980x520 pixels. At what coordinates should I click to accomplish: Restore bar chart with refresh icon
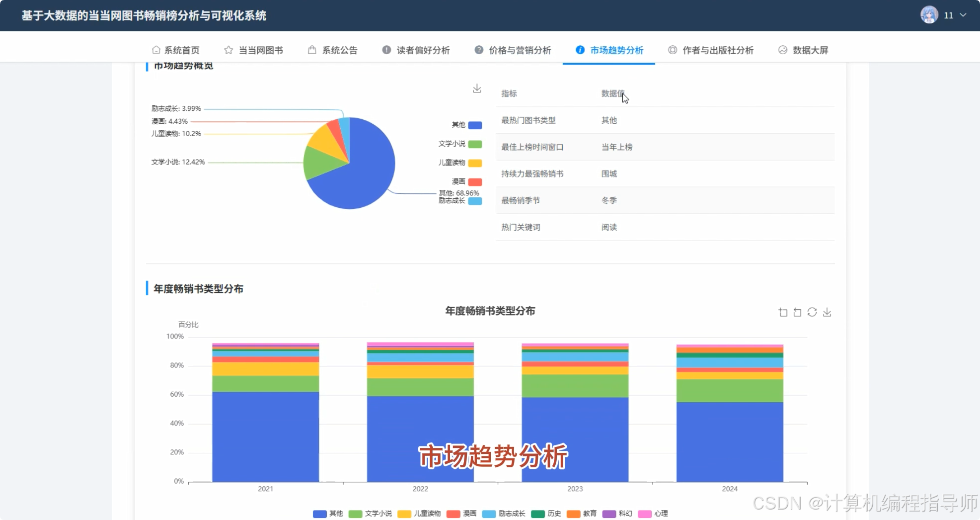pyautogui.click(x=812, y=312)
